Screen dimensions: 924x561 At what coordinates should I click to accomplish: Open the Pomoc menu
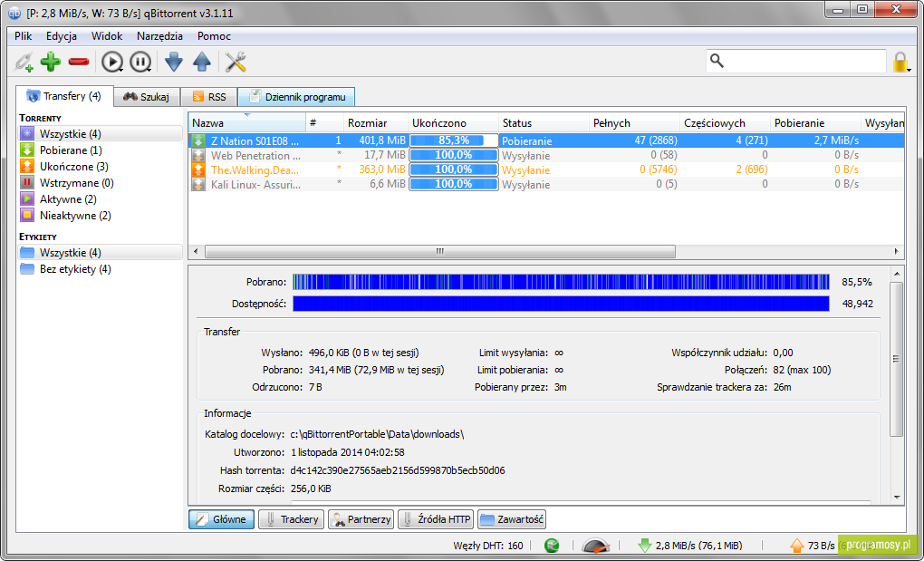click(x=214, y=36)
